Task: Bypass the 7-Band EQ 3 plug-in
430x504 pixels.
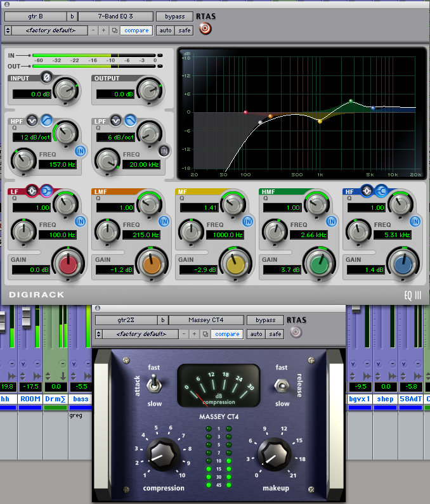Action: coord(174,16)
